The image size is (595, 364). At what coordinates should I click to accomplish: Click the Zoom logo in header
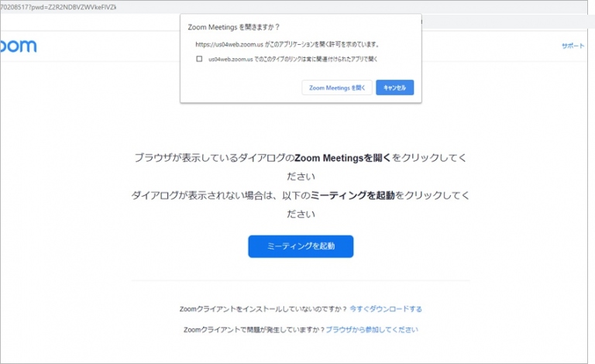click(19, 46)
